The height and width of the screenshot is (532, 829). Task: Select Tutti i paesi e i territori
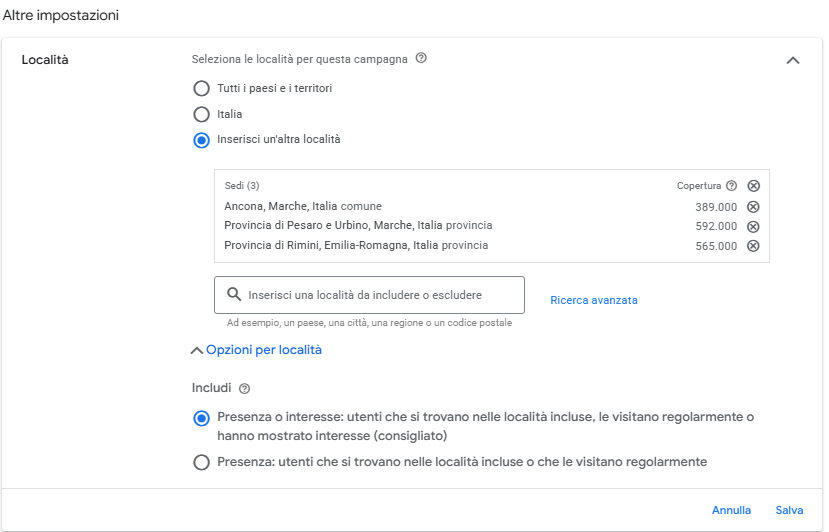coord(201,89)
